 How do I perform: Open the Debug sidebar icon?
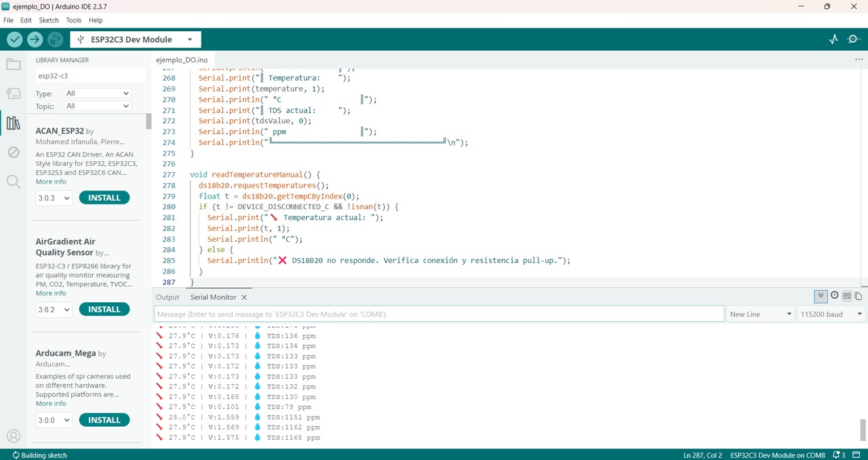coord(14,152)
